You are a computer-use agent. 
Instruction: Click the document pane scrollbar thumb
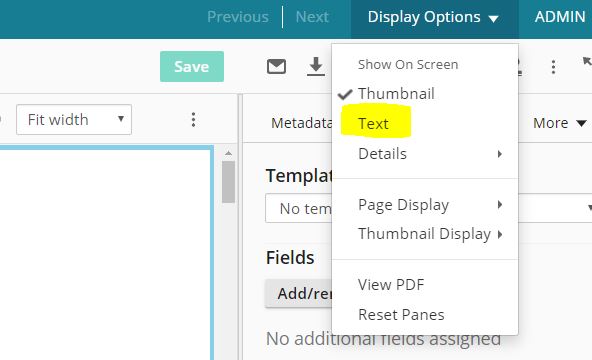(228, 182)
